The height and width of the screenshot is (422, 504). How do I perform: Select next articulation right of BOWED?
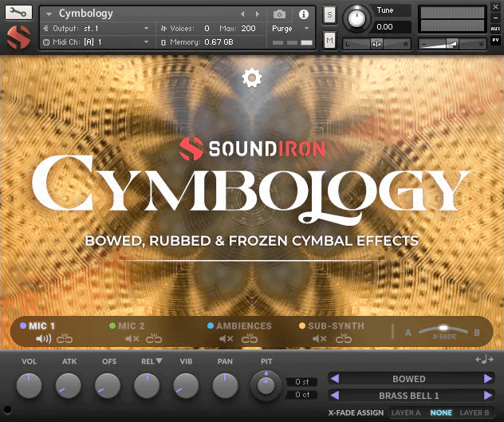[488, 379]
